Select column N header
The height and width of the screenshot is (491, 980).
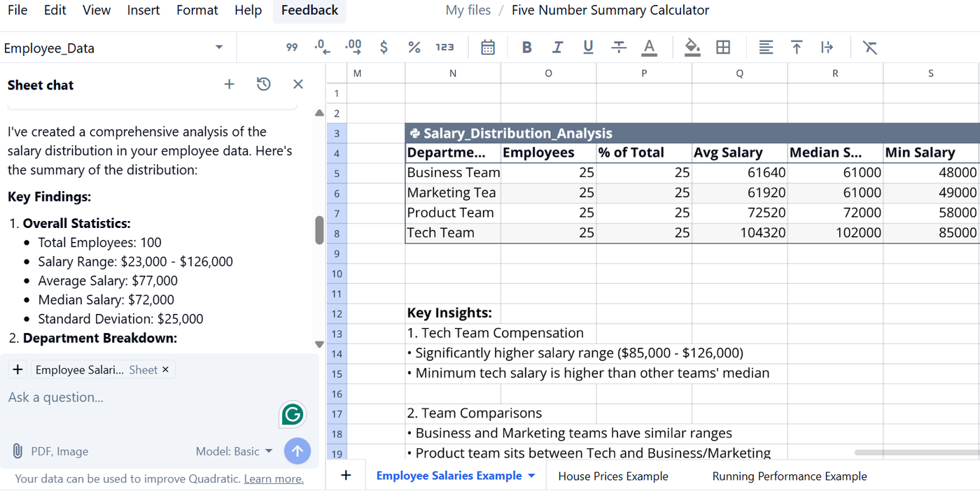[x=453, y=73]
